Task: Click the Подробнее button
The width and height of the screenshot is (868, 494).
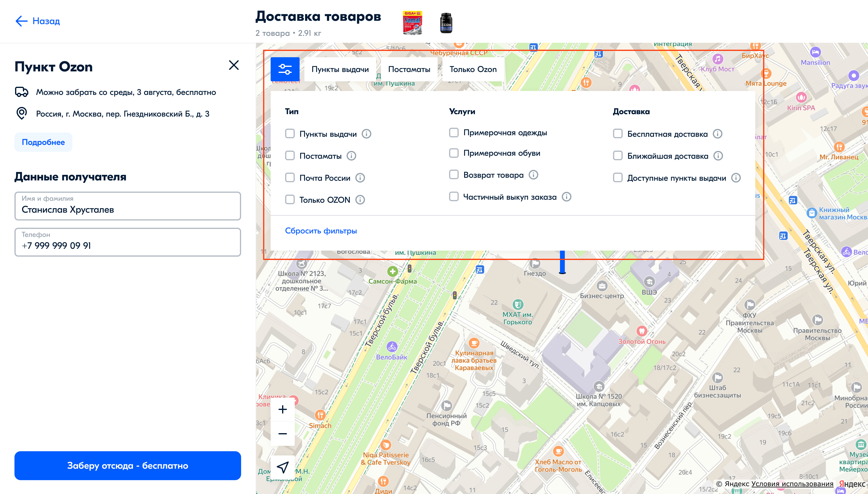Action: click(x=43, y=142)
